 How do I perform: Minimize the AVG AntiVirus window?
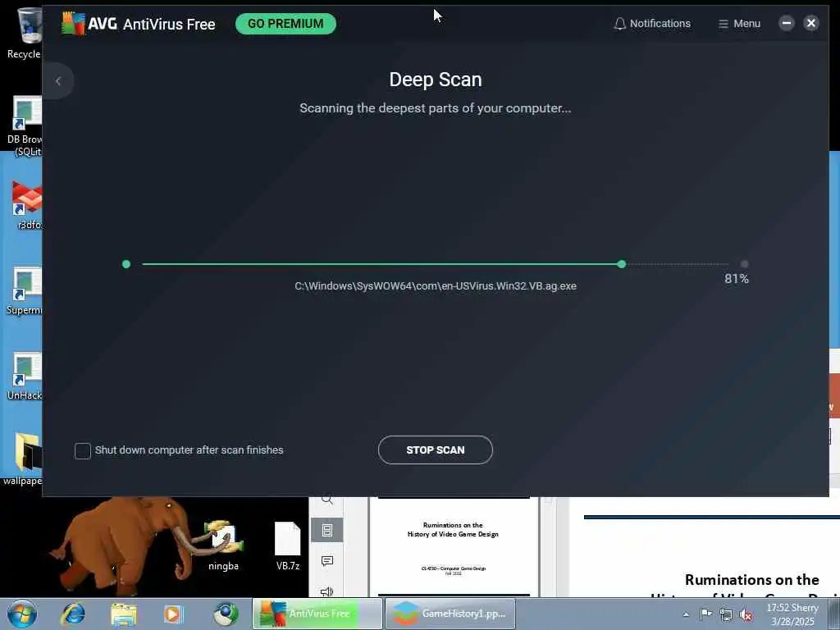(787, 23)
